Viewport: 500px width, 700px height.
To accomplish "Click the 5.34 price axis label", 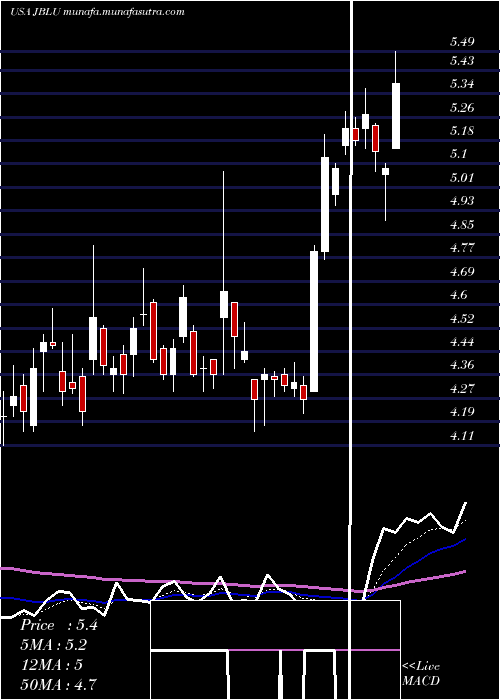I will pyautogui.click(x=462, y=84).
